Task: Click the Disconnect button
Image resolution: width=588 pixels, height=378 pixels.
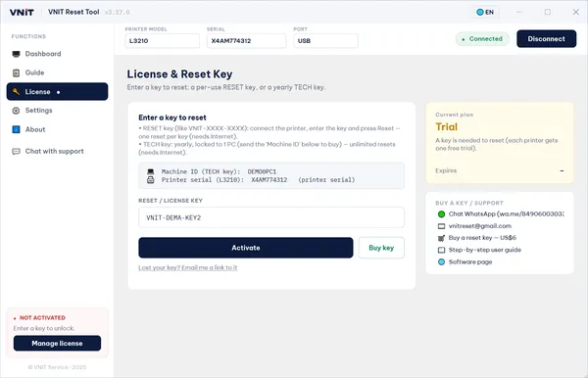Action: [546, 38]
